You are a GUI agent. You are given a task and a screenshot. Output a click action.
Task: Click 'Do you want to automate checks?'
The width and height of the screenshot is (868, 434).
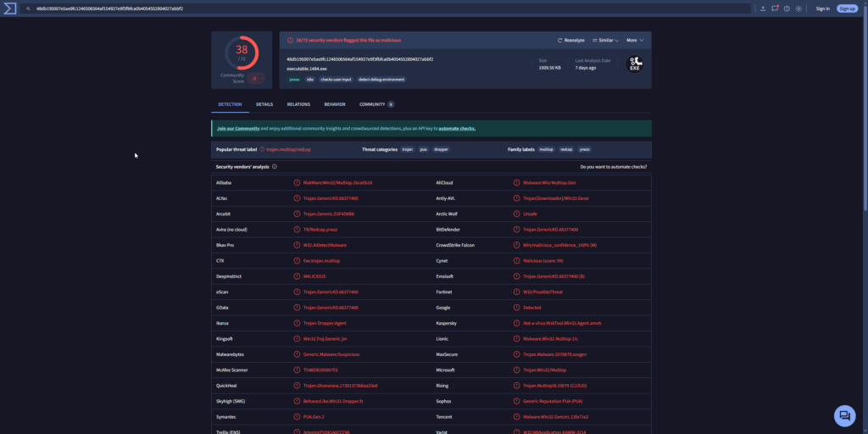tap(614, 167)
